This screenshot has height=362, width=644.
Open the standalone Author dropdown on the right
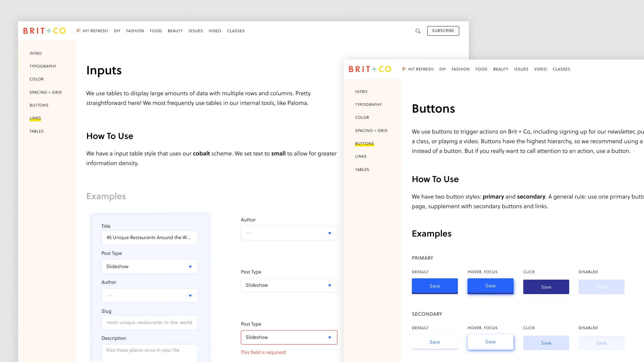[x=289, y=233]
